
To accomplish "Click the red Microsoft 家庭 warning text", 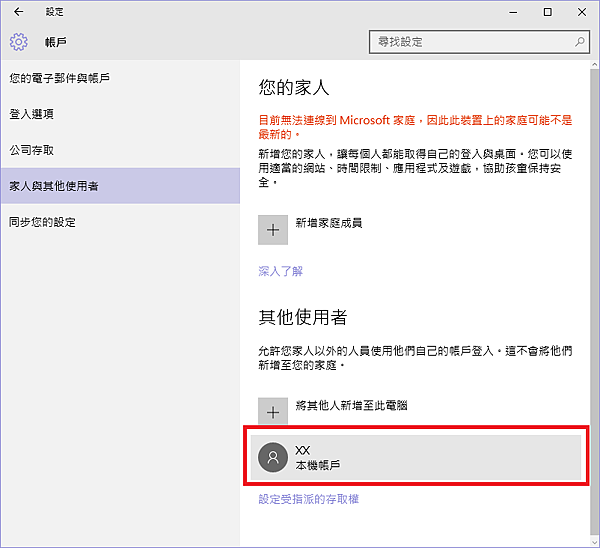I will point(415,127).
